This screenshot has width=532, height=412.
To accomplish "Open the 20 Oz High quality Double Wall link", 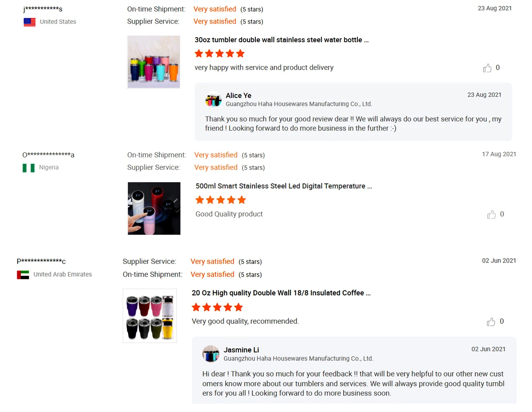I will coord(281,293).
